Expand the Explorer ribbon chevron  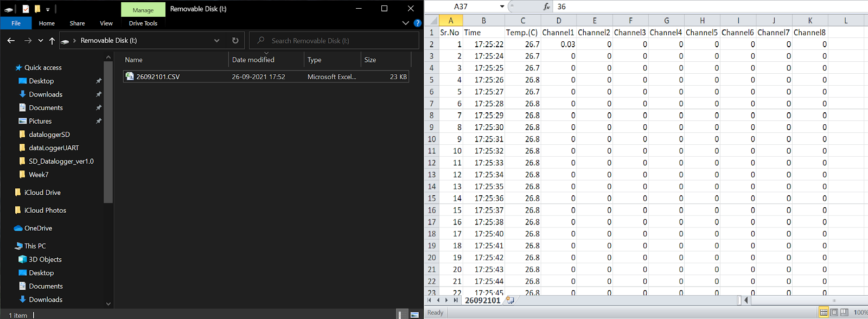point(405,23)
